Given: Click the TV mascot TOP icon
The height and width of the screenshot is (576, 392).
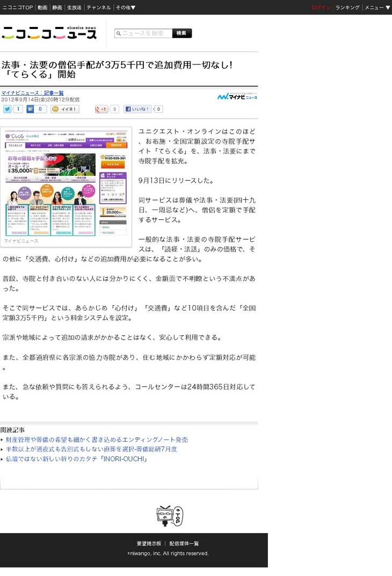Looking at the screenshot, I should tap(170, 516).
